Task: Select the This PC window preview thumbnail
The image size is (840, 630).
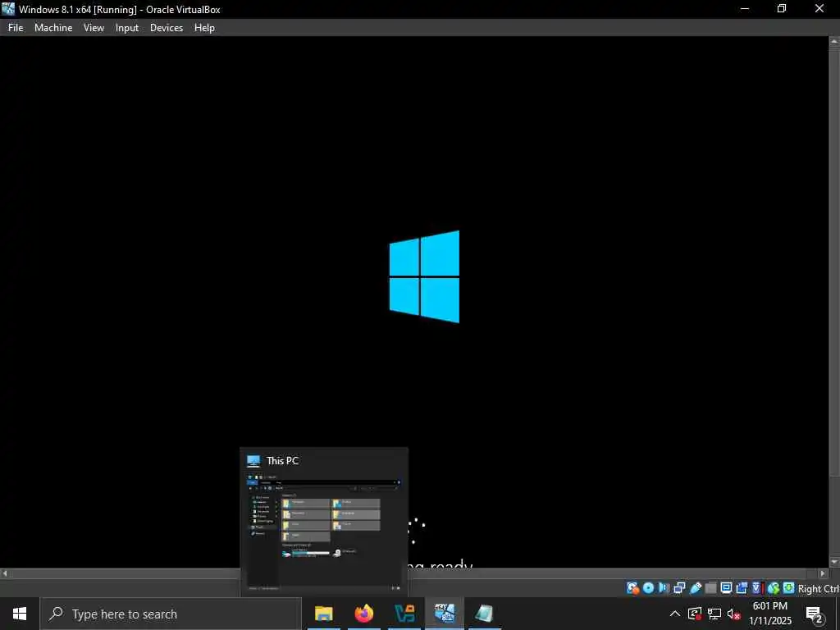Action: coord(323,521)
